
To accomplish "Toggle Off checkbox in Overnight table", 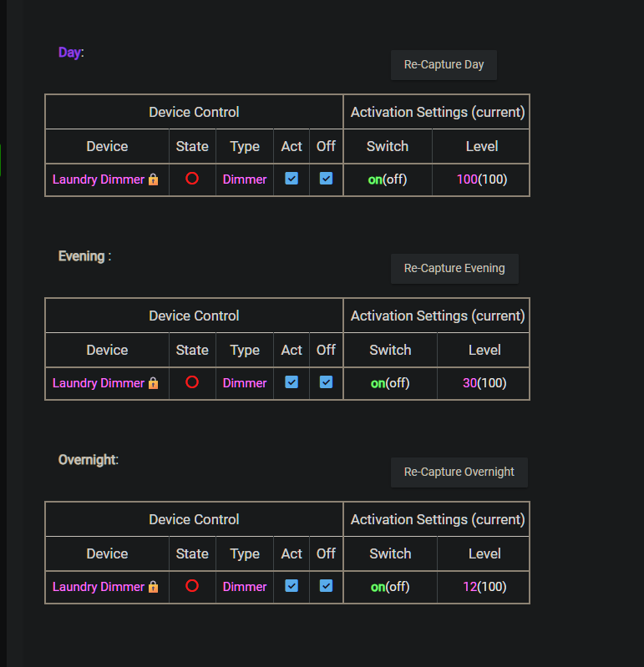I will coord(326,586).
